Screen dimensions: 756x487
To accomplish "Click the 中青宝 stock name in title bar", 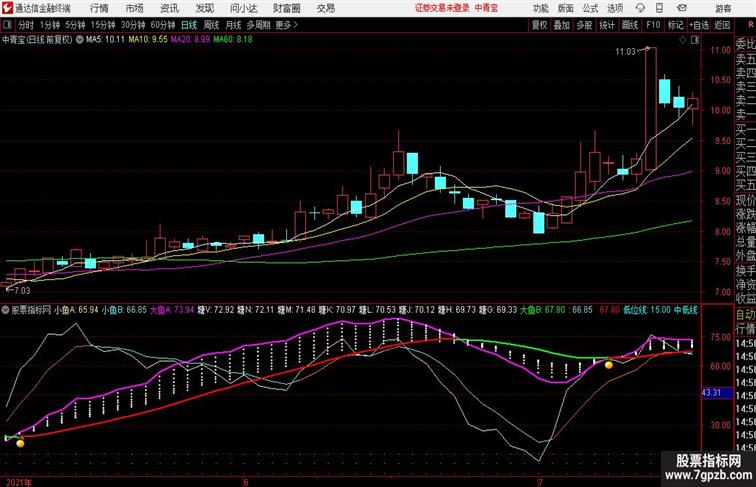I will tap(486, 8).
